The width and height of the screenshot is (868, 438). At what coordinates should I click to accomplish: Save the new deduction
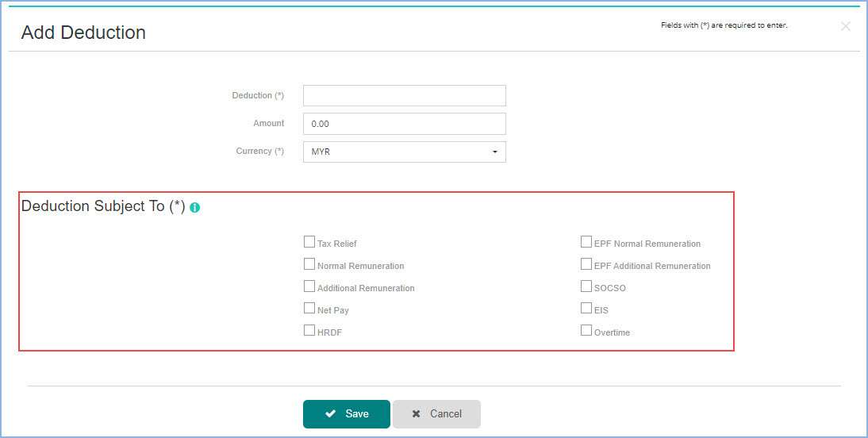click(x=347, y=414)
